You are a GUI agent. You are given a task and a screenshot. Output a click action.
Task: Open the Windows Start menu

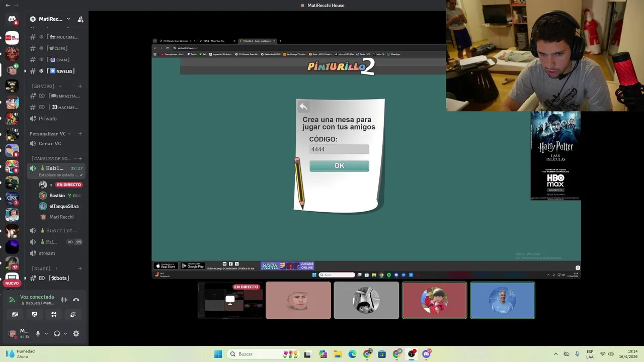[x=218, y=354]
